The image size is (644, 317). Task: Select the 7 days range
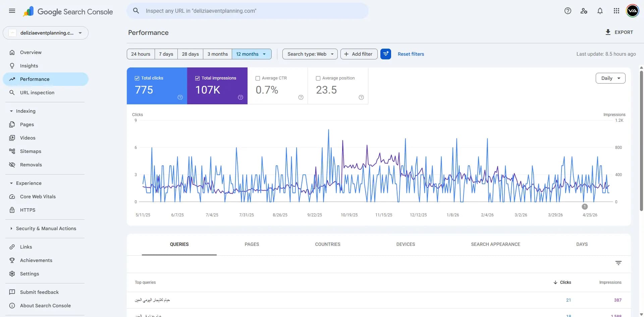(166, 54)
